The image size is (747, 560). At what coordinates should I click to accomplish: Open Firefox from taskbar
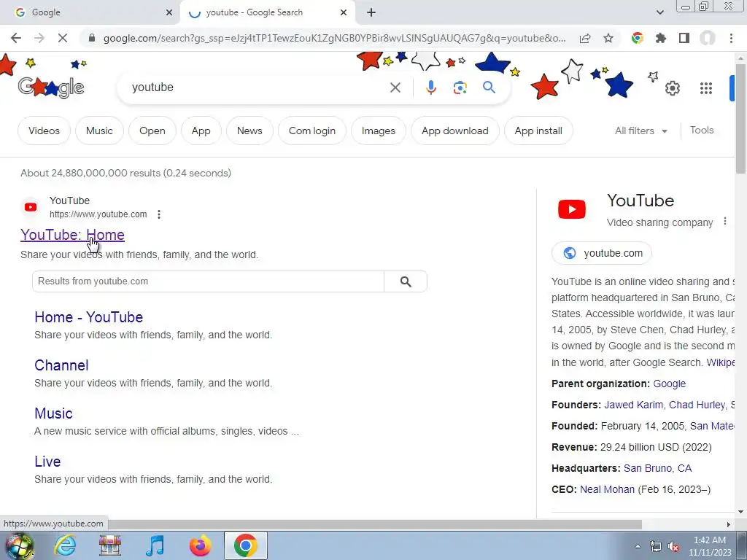[x=200, y=545]
